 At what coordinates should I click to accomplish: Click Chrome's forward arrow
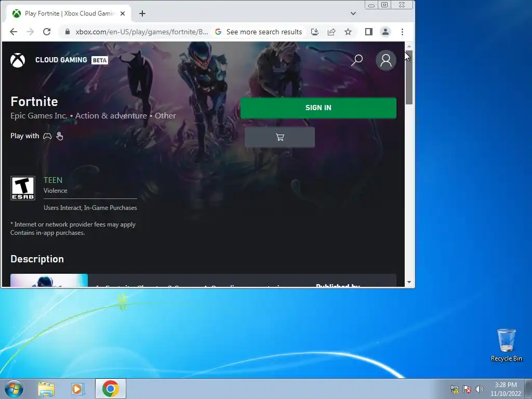click(30, 32)
